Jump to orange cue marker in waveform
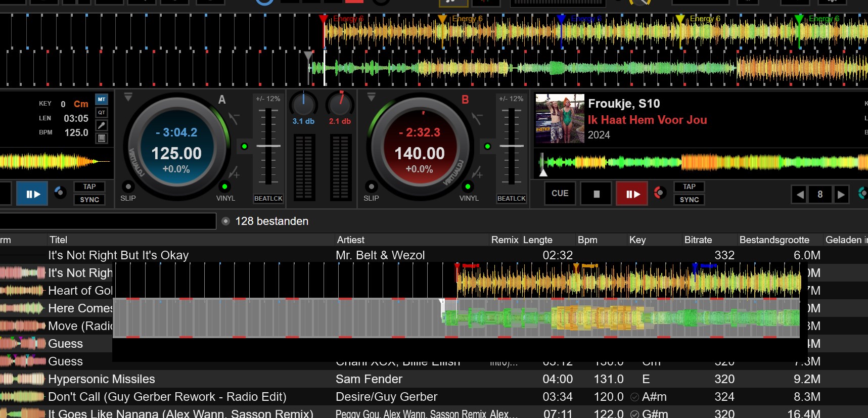 [x=442, y=19]
